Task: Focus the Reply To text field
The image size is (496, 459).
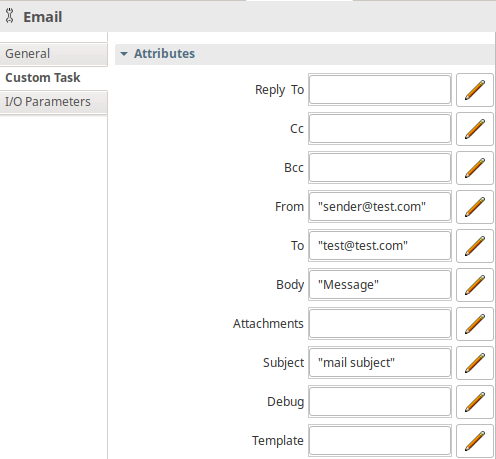Action: tap(380, 90)
